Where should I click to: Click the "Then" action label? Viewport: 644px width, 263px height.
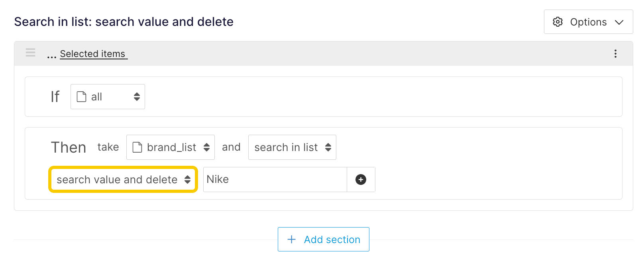[69, 147]
